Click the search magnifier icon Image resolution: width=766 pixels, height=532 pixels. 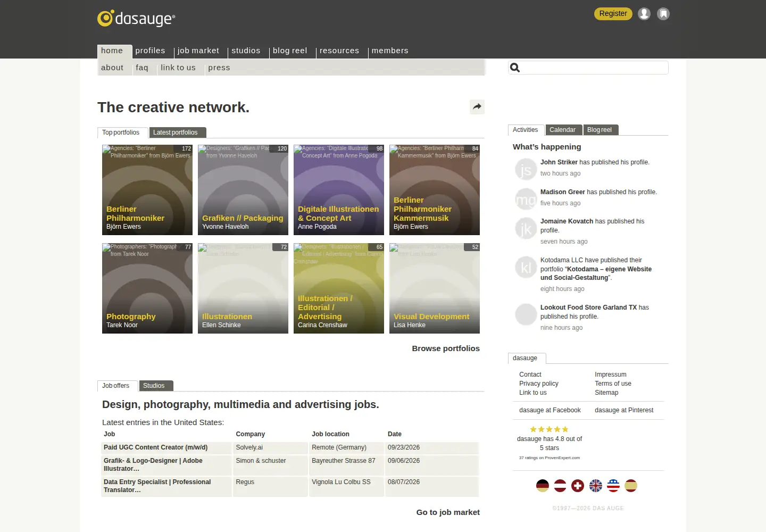click(515, 68)
